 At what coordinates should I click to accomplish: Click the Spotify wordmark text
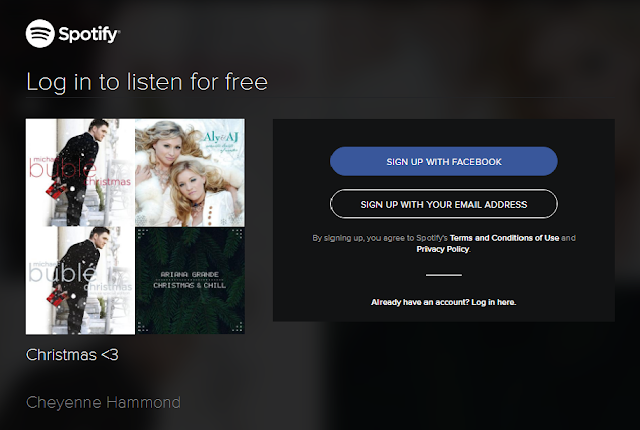coord(89,34)
